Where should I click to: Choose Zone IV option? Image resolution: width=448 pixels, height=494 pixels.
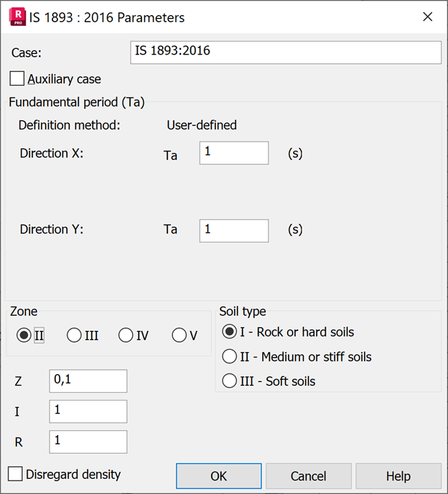[x=126, y=335]
